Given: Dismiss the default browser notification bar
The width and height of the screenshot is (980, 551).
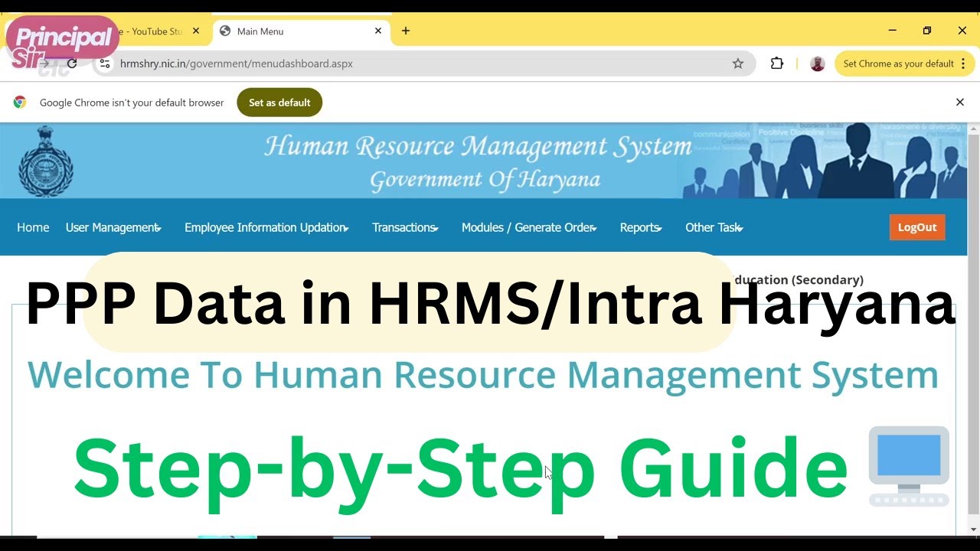Looking at the screenshot, I should click(960, 102).
